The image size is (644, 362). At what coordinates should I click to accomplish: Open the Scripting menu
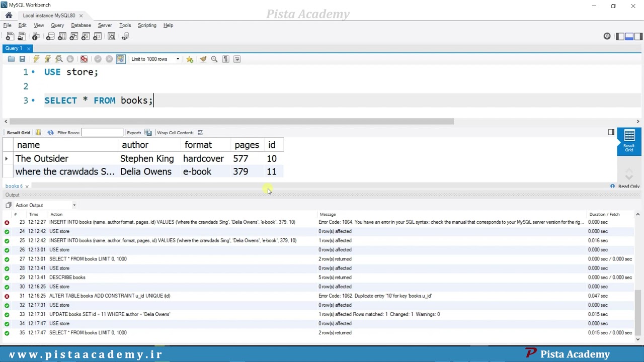147,25
